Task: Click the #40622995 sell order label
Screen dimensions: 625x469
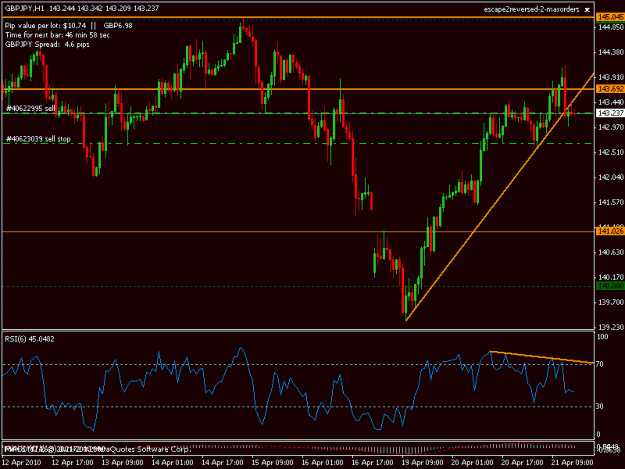Action: (31, 108)
